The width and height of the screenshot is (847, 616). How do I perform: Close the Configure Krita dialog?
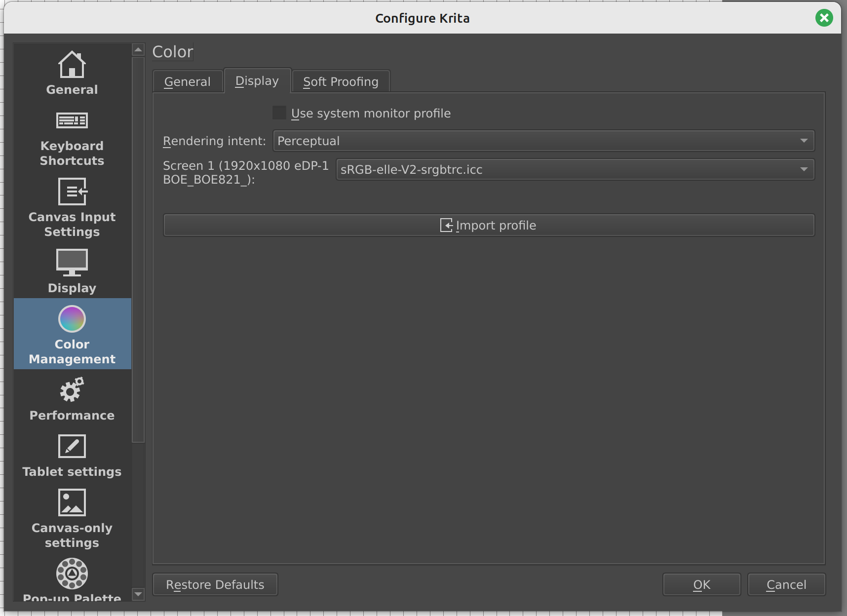(x=824, y=18)
